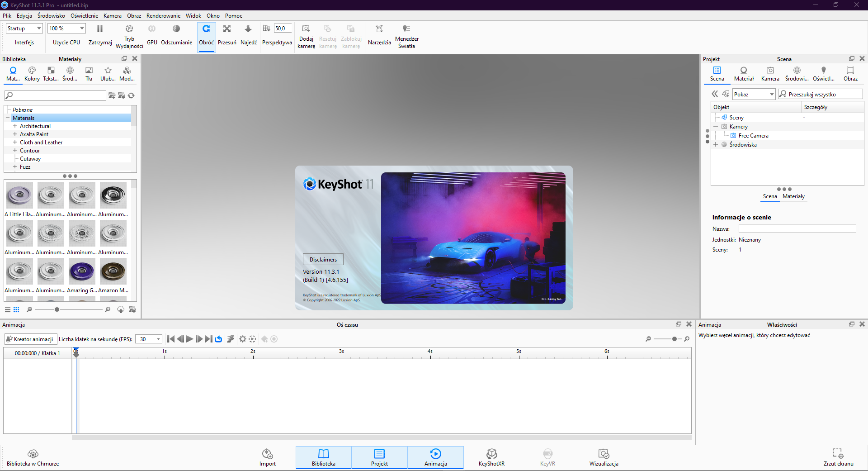This screenshot has height=471, width=868.
Task: Select Free Camera in scene tree
Action: [x=753, y=136]
